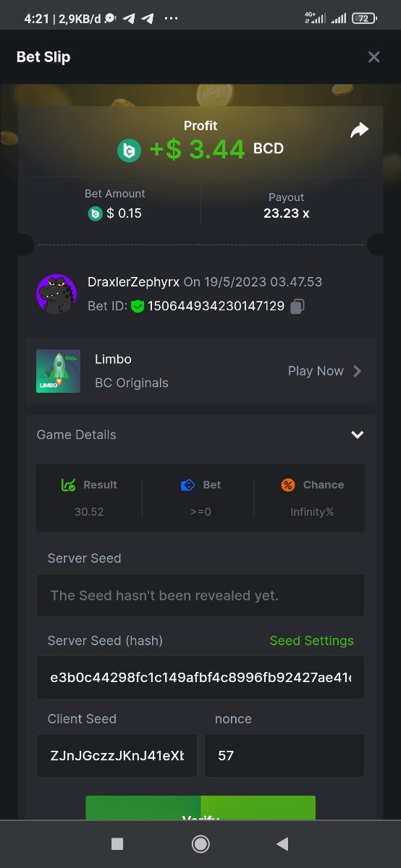Tap the blue Bet ticket icon

188,485
